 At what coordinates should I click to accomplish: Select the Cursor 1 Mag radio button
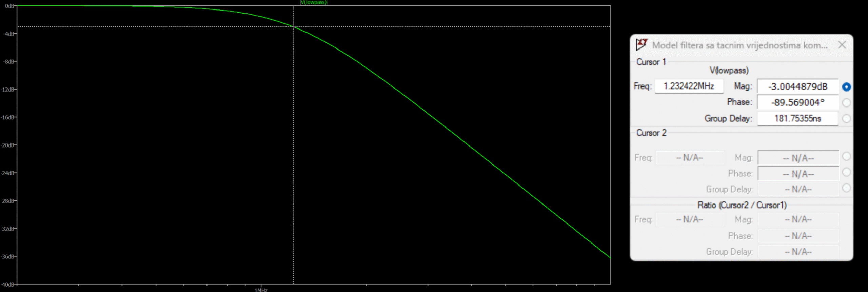tap(846, 87)
